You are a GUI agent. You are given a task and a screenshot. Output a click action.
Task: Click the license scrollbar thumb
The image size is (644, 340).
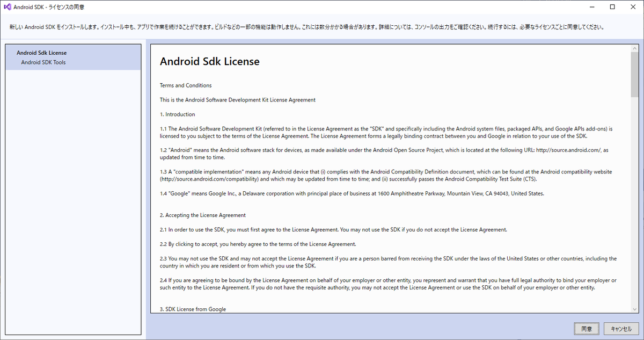(634, 74)
